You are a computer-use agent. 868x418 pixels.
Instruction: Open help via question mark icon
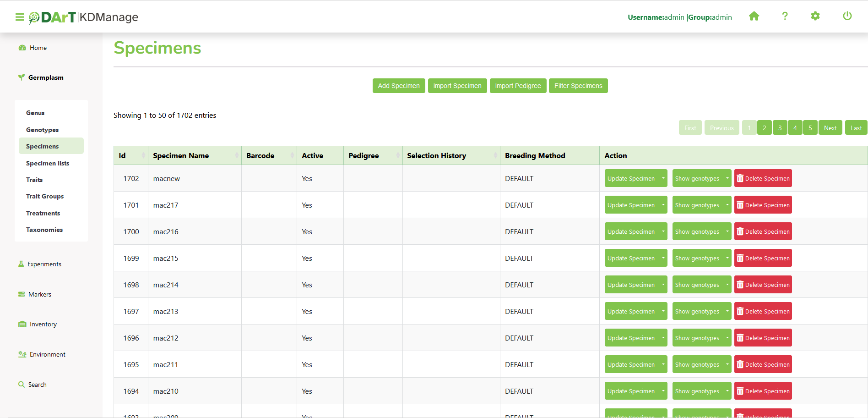click(785, 16)
